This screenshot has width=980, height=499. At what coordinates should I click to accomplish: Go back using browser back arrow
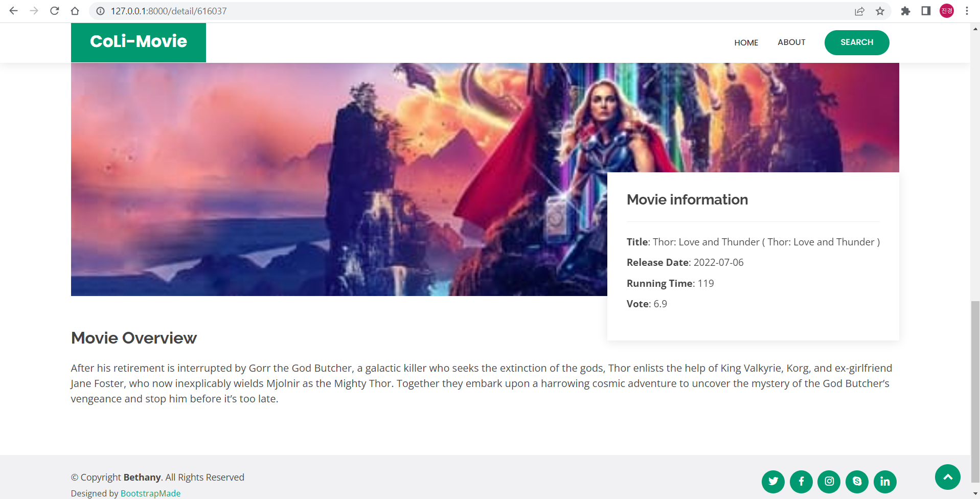click(x=14, y=11)
